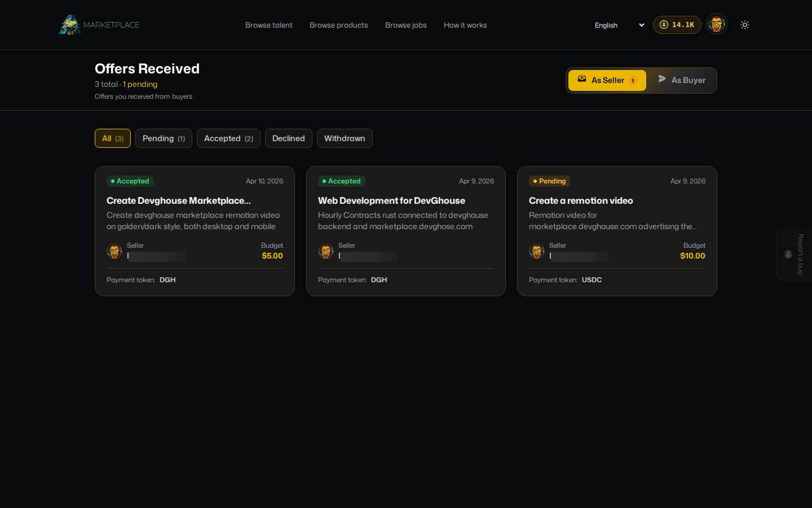
Task: Toggle light theme with the sun icon
Action: [745, 25]
